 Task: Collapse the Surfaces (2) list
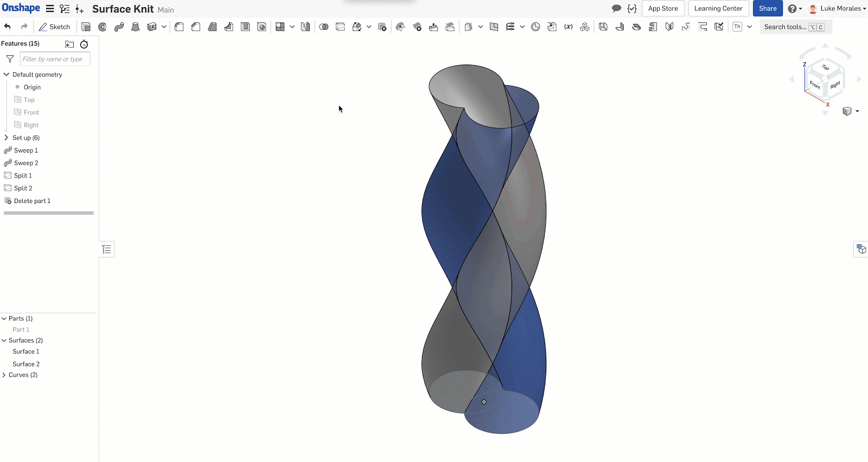pos(4,340)
